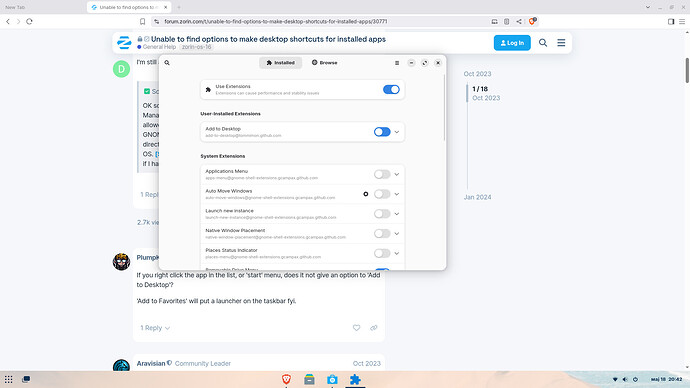The image size is (690, 388).
Task: Bookmark this page icon
Action: pos(143,21)
